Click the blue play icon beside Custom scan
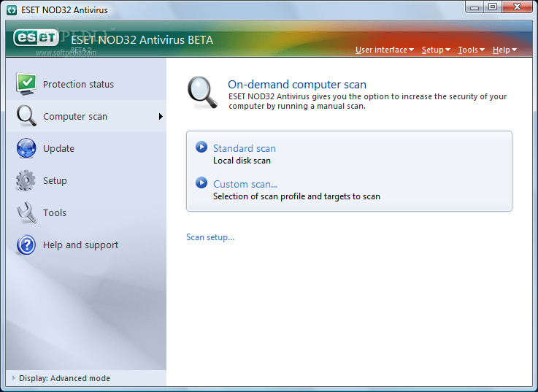This screenshot has width=538, height=392. pos(201,182)
